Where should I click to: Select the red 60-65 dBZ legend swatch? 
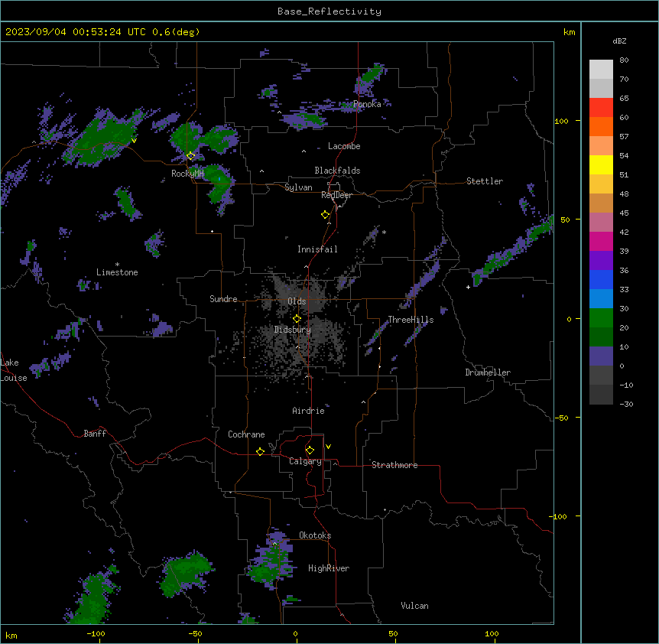tap(601, 108)
